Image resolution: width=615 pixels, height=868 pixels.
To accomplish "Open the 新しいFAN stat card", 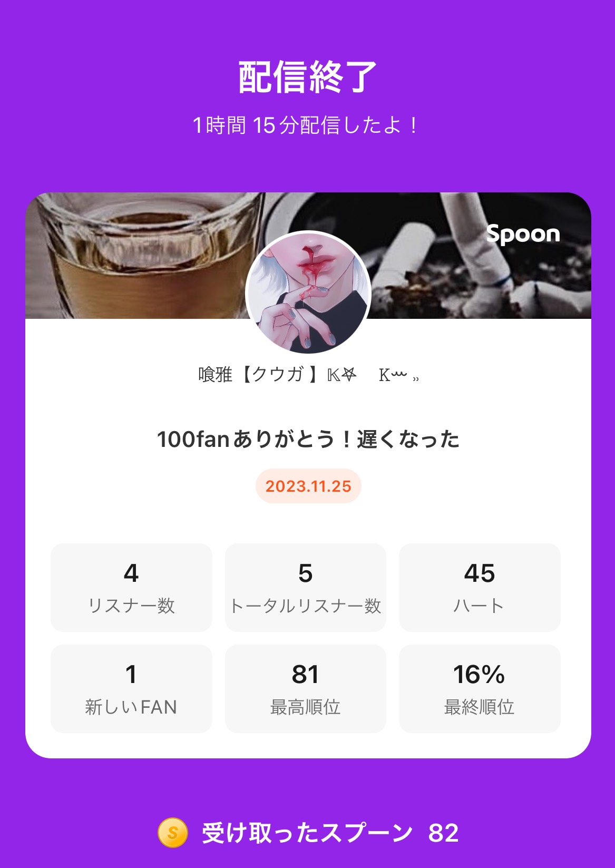I will 131,688.
